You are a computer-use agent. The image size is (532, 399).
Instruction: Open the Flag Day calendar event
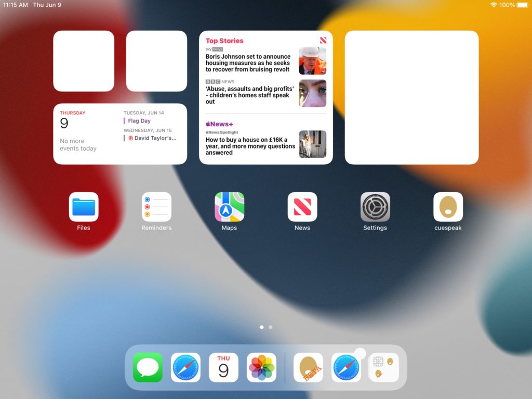[139, 121]
